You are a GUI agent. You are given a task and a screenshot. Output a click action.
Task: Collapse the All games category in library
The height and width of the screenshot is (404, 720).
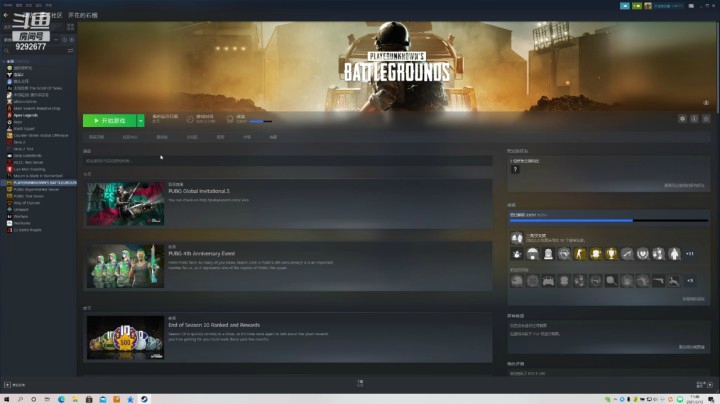4,61
